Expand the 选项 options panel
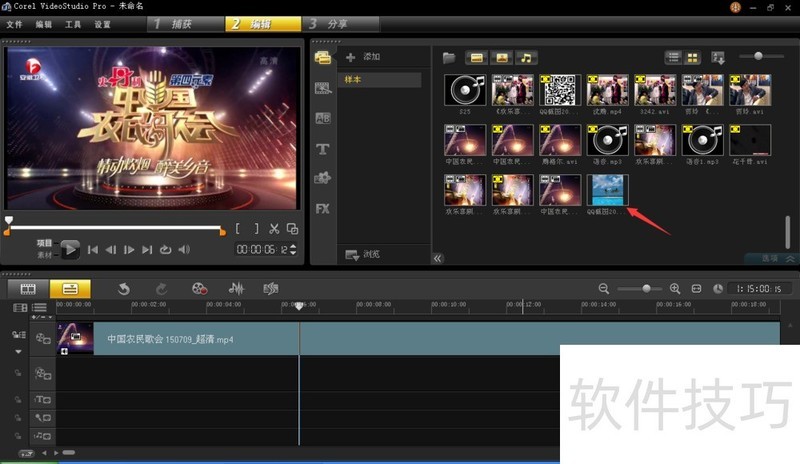This screenshot has height=464, width=800. [770, 257]
